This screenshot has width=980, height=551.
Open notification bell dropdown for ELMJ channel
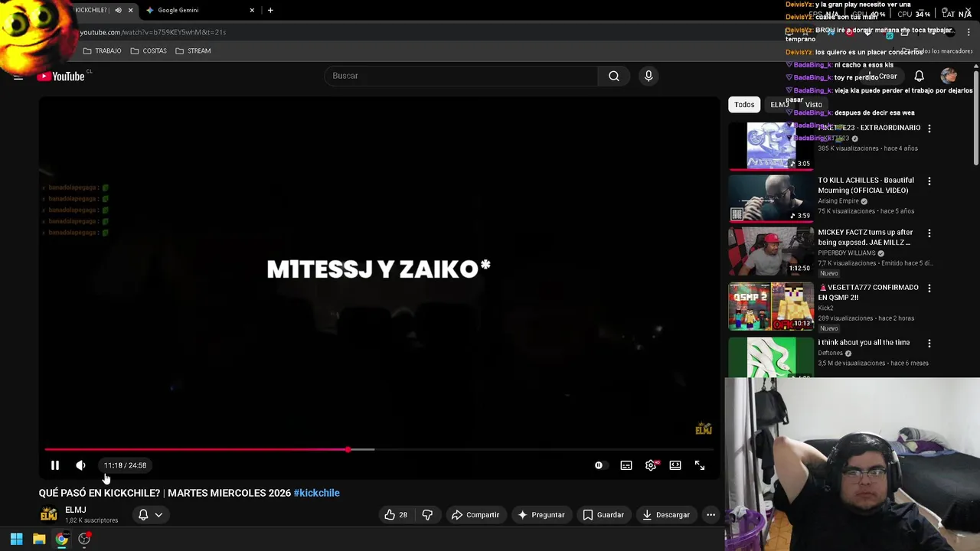click(x=150, y=515)
